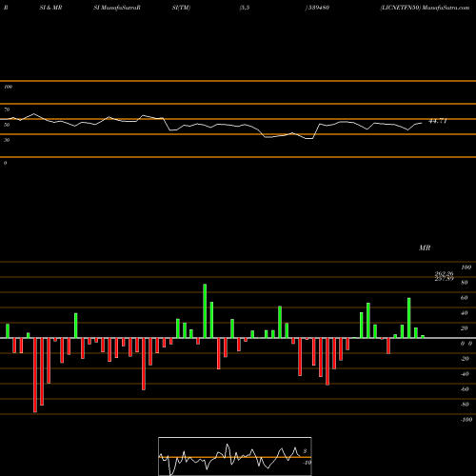Click the MR panel title
476x476 pixels.
425,248
